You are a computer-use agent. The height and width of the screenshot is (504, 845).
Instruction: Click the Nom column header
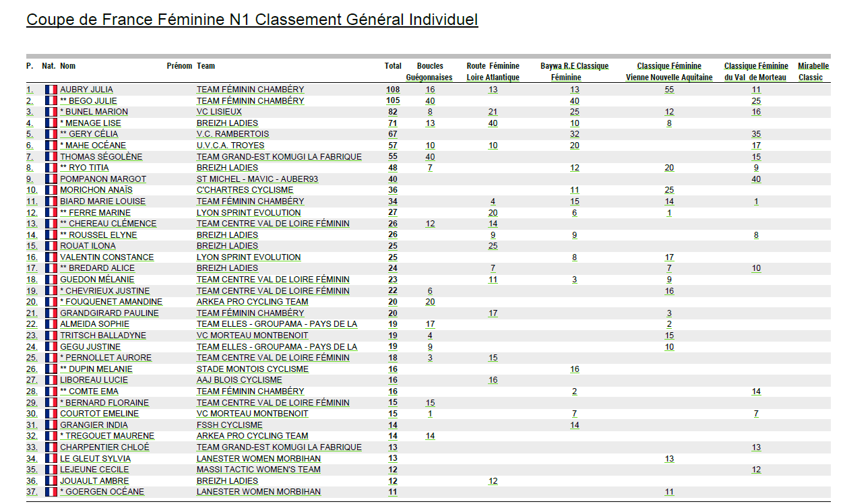point(67,66)
